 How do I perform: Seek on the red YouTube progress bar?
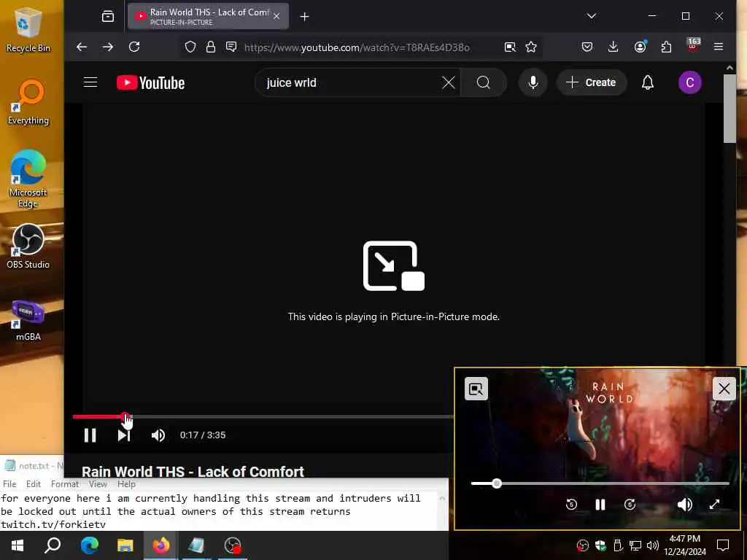tap(263, 416)
